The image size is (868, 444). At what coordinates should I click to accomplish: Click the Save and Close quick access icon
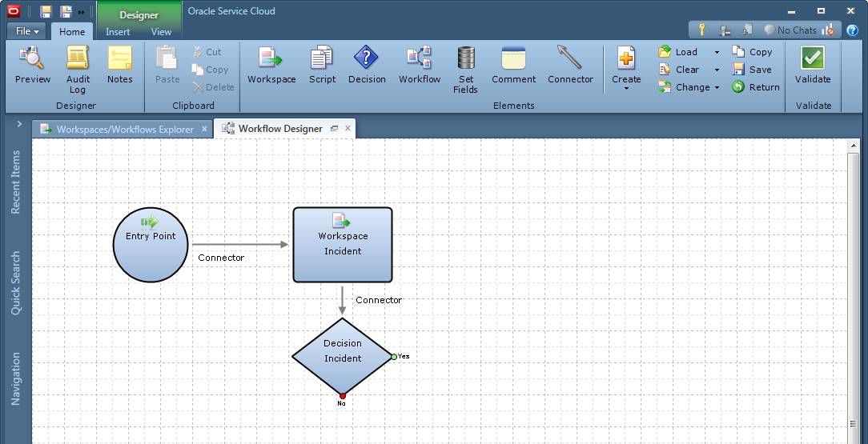(66, 12)
